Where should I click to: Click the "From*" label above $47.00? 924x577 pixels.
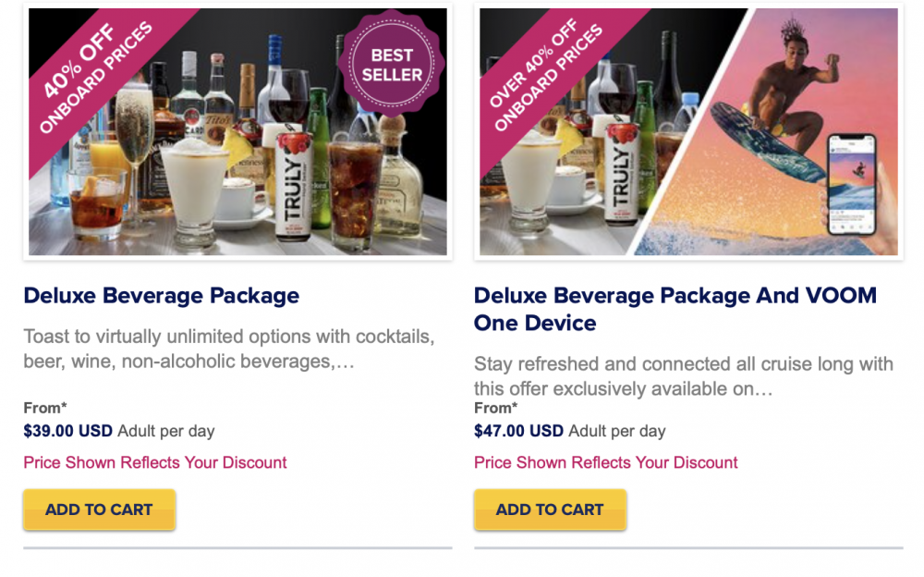point(496,408)
